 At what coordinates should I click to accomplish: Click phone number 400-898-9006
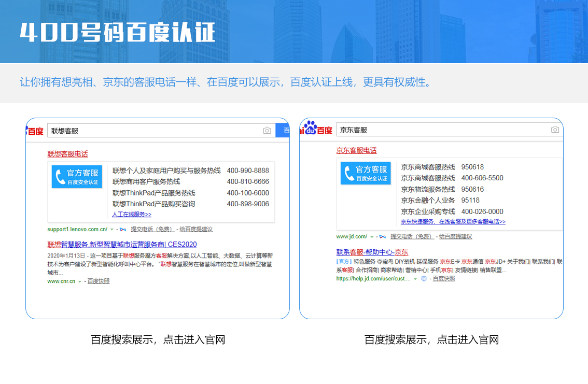pyautogui.click(x=248, y=204)
